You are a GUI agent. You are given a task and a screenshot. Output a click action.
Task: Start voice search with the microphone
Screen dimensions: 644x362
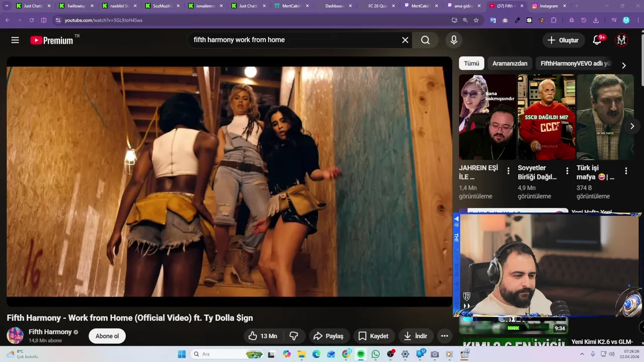454,40
